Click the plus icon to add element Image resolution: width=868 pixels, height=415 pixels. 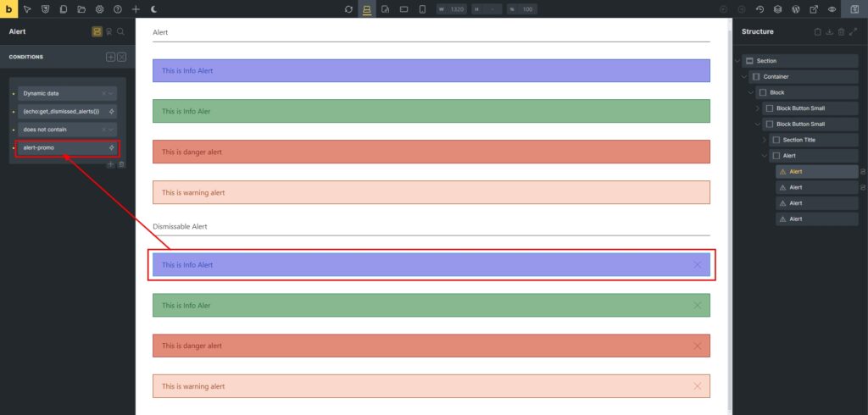tap(136, 9)
